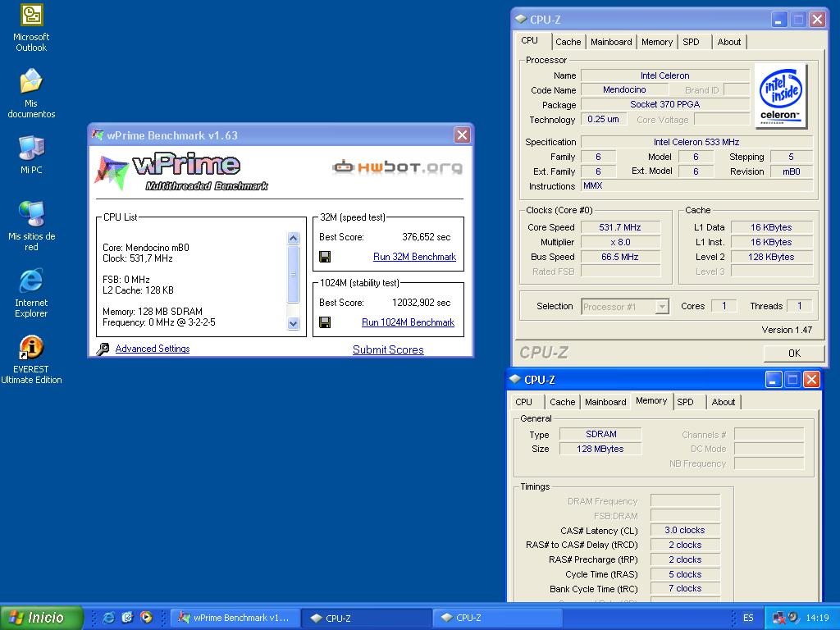Switch to wPrime Benchmark taskbar button
840x630 pixels.
(x=235, y=618)
